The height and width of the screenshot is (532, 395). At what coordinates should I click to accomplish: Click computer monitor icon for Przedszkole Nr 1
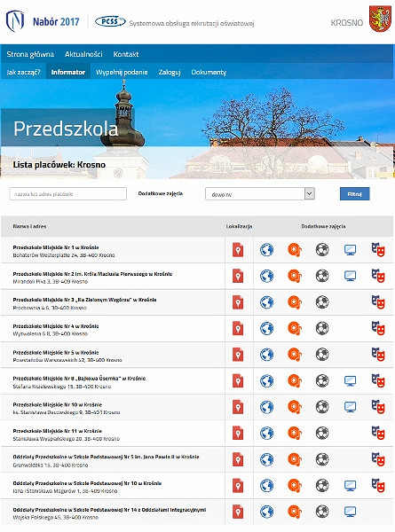350,250
